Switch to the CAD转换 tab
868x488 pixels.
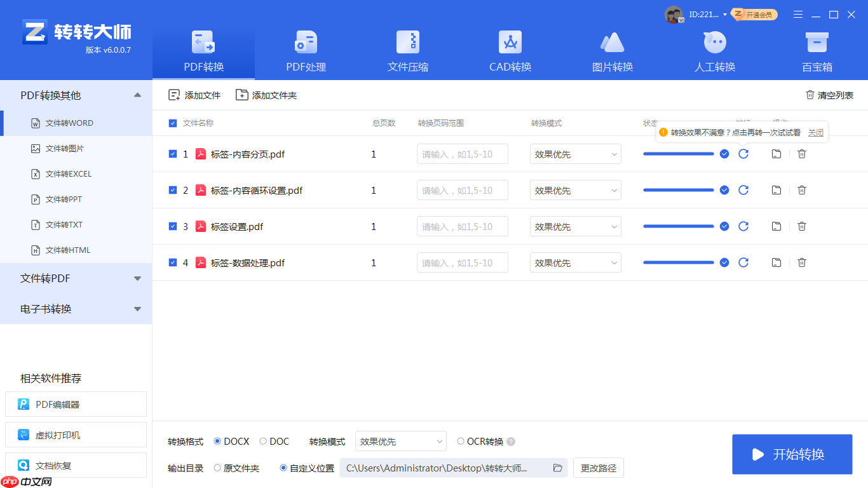pyautogui.click(x=510, y=52)
